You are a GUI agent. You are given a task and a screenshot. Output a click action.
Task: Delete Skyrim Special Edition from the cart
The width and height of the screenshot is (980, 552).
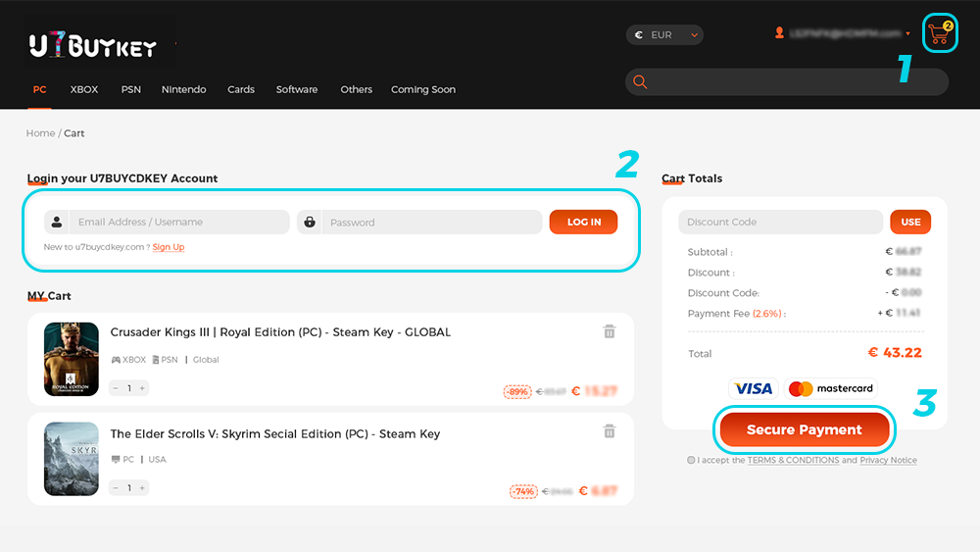point(610,431)
